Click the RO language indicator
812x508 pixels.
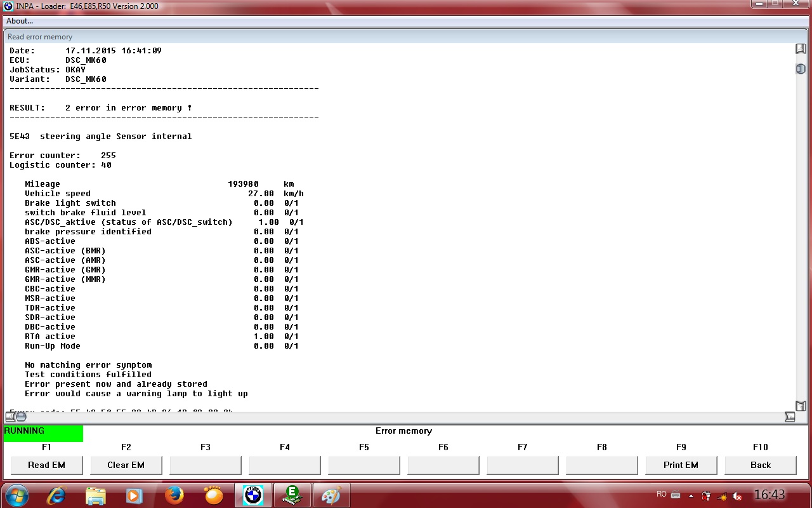click(x=662, y=494)
